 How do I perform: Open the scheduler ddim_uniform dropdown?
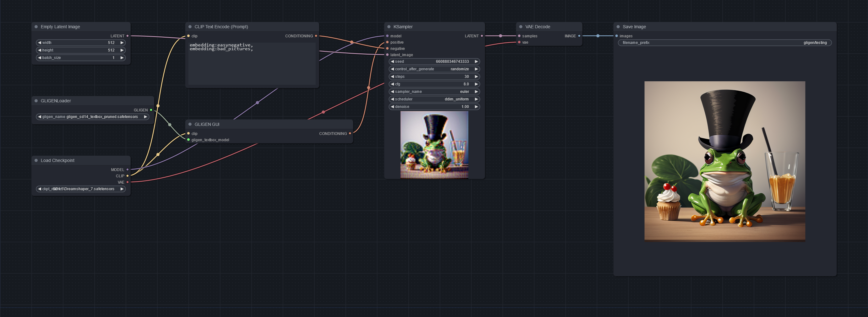click(x=434, y=99)
